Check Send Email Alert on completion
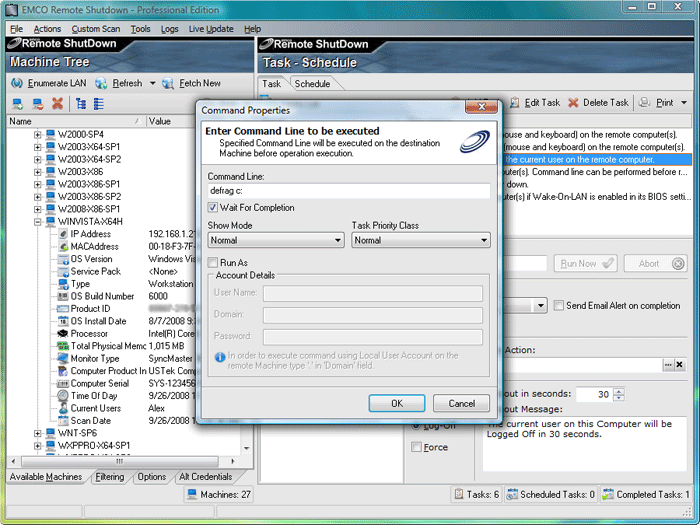 [x=558, y=305]
